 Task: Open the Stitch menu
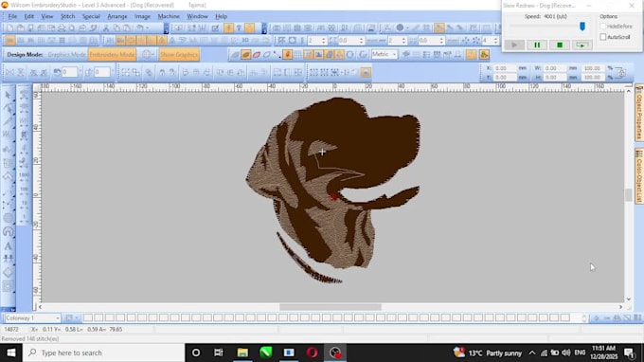tap(67, 16)
